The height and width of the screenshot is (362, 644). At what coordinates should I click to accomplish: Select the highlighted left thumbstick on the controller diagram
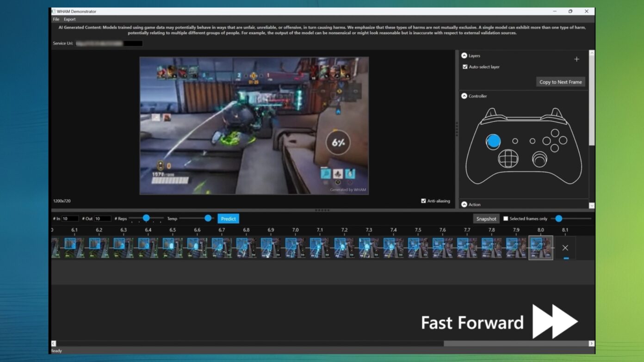coord(494,141)
